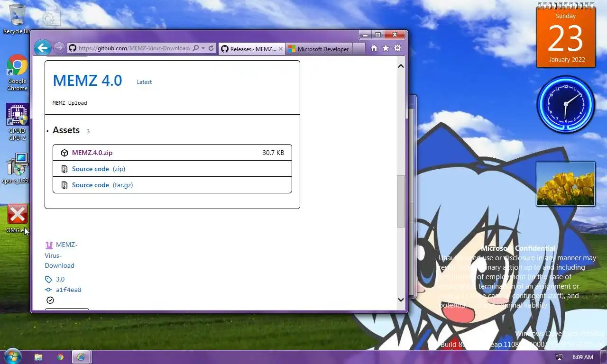Click the author avatar beside MEMZ-Virus-Download
Viewport: 607px width, 364px height.
tap(49, 245)
